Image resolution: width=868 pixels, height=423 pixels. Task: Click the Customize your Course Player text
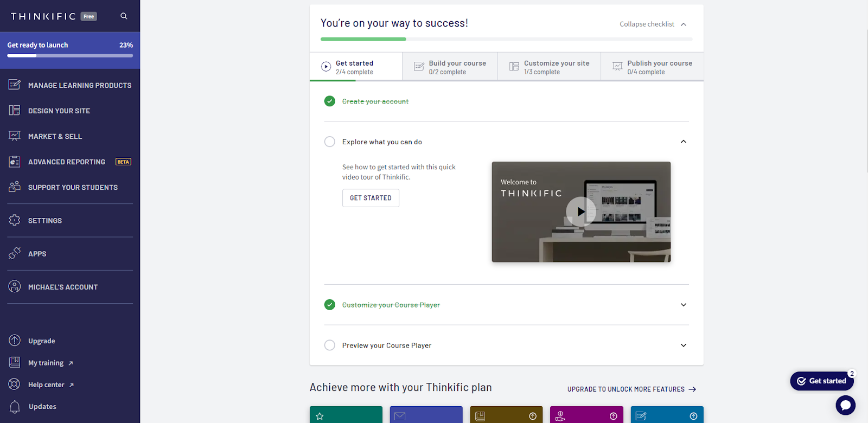pyautogui.click(x=391, y=305)
